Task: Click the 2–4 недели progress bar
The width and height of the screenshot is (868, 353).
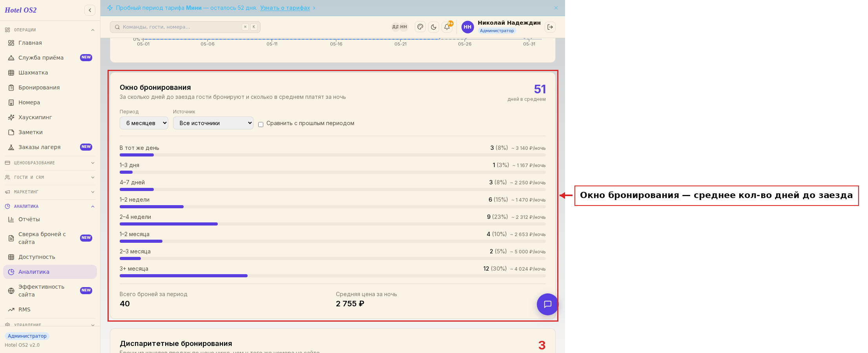Action: pos(333,224)
